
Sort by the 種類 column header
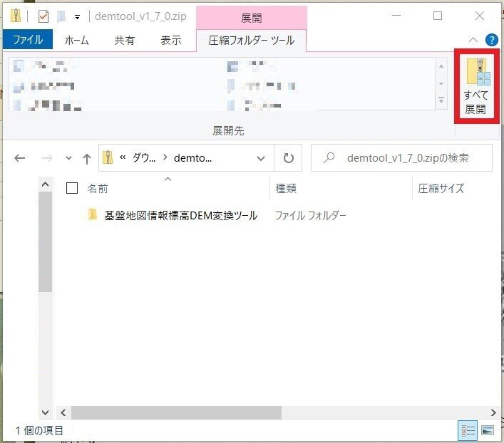pos(286,189)
